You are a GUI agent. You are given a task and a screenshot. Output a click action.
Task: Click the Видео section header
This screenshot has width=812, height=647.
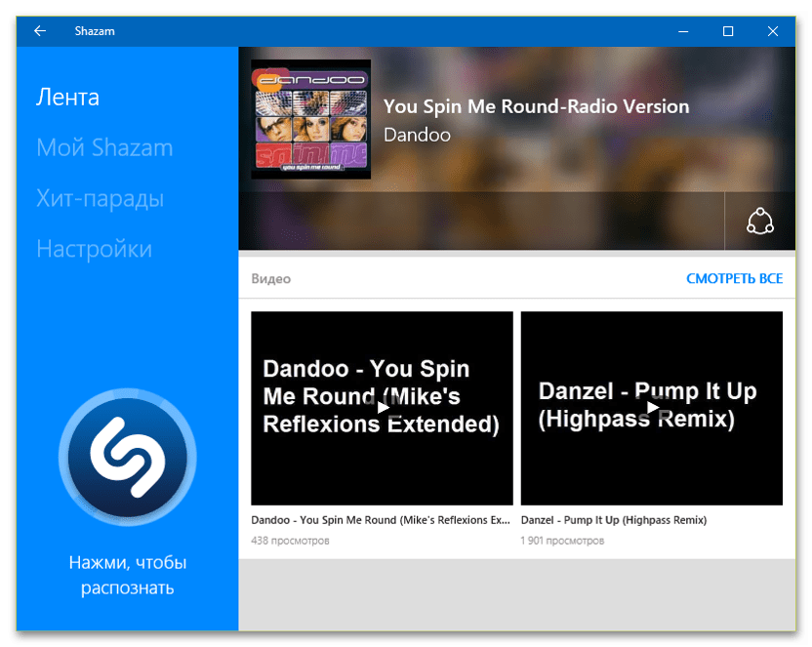coord(270,279)
